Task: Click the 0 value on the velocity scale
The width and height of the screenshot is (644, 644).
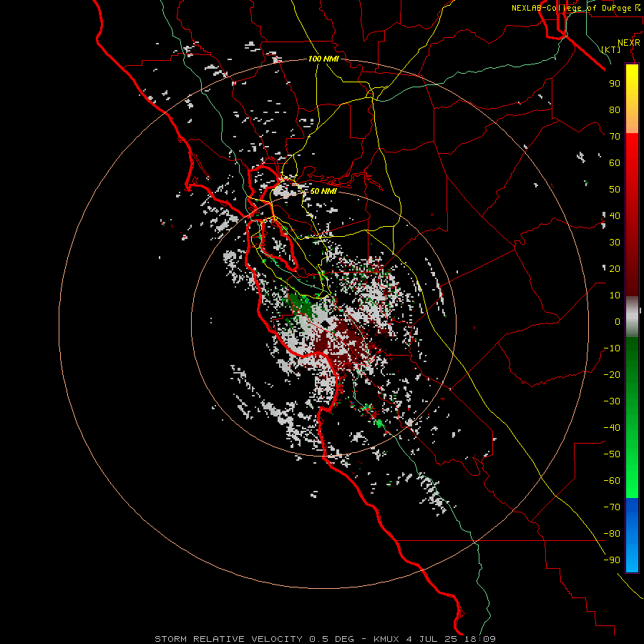Action: [x=618, y=321]
